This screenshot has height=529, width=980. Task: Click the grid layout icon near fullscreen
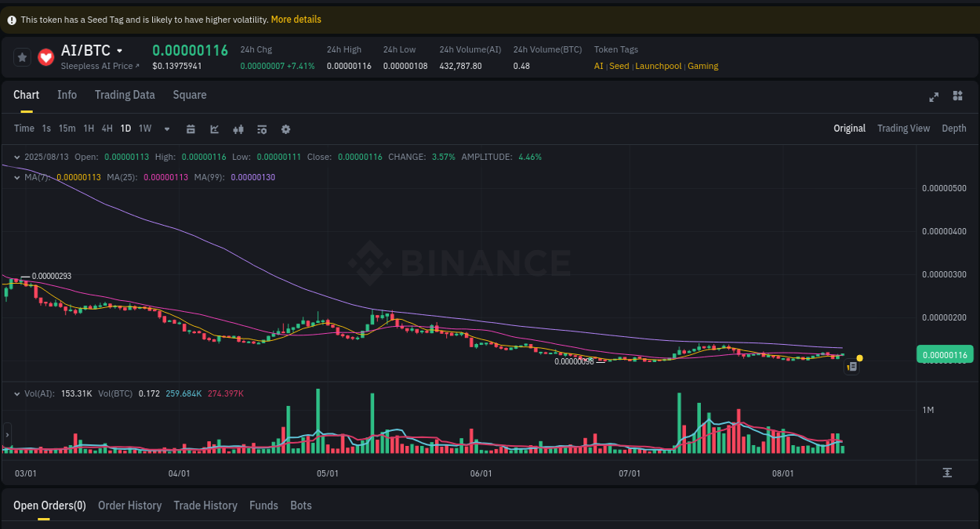(x=957, y=96)
